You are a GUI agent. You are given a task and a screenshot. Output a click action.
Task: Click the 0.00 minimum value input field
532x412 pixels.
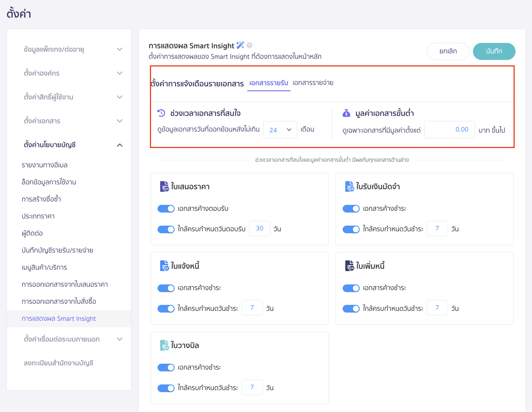449,130
